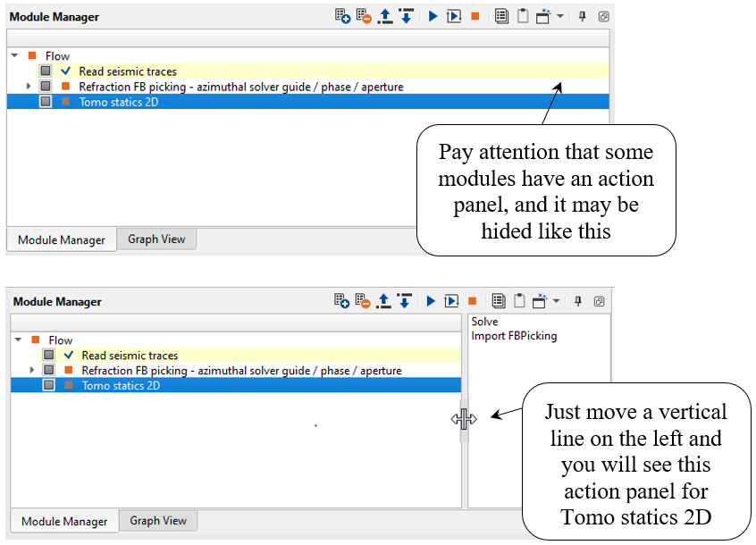The width and height of the screenshot is (756, 545).
Task: Click Import FBPicking action
Action: (514, 337)
